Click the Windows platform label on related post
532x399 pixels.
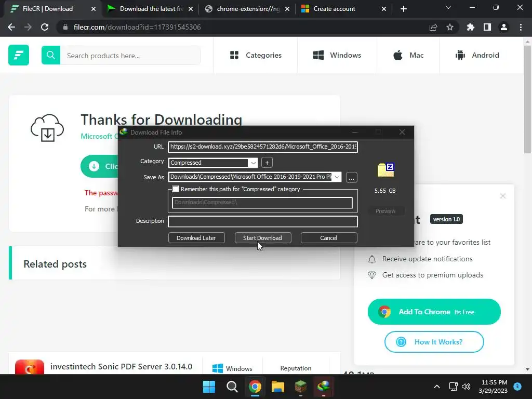point(232,368)
